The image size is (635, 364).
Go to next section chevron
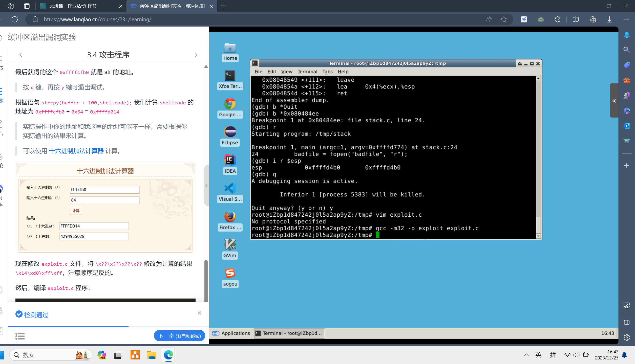click(x=196, y=55)
